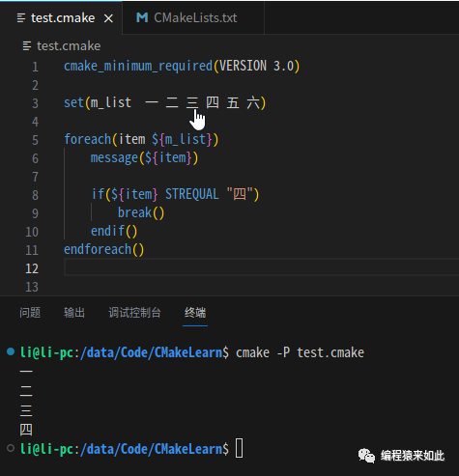Click the blue terminal command status dot
Viewport: 459px width, 476px height.
point(11,351)
